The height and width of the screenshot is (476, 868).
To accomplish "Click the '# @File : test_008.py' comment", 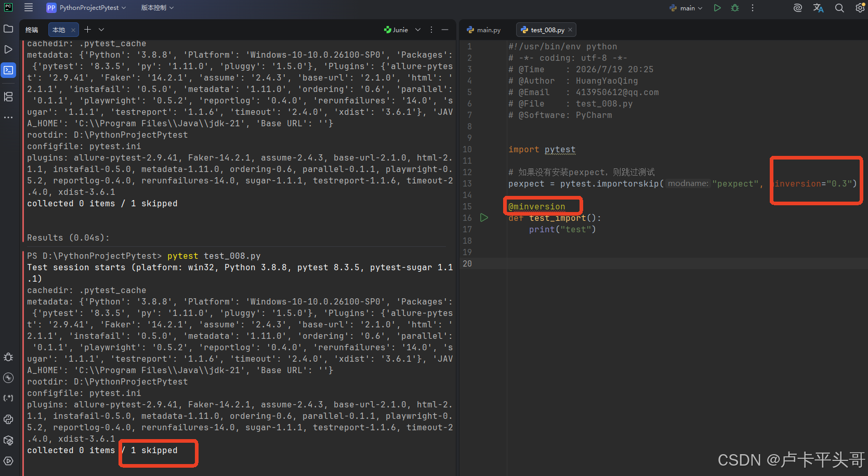I will point(570,103).
